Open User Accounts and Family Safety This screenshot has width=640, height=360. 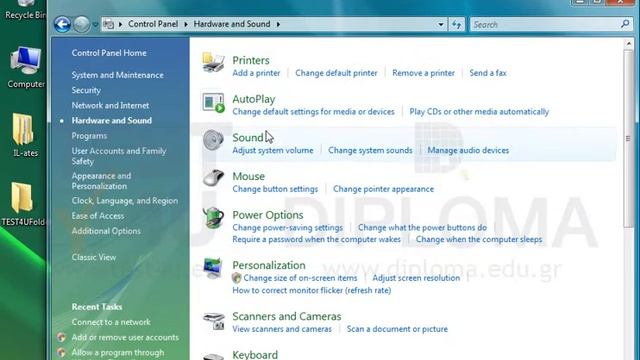pyautogui.click(x=119, y=156)
